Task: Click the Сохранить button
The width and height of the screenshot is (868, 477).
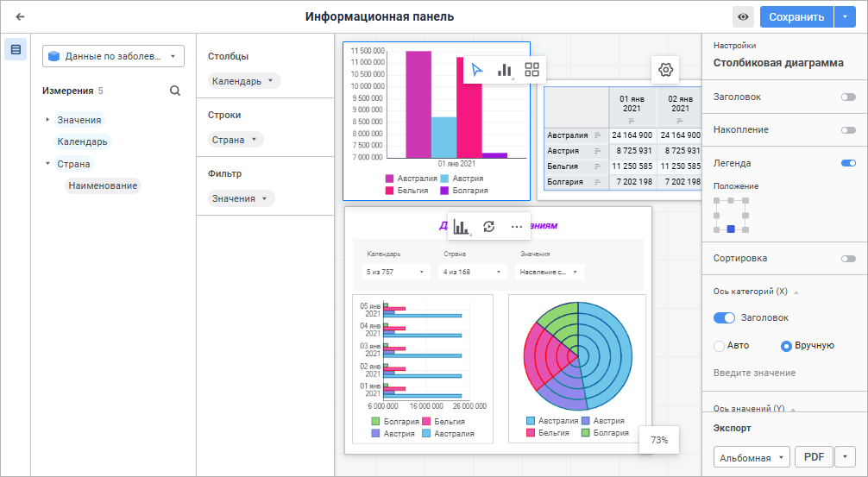Action: pyautogui.click(x=796, y=17)
